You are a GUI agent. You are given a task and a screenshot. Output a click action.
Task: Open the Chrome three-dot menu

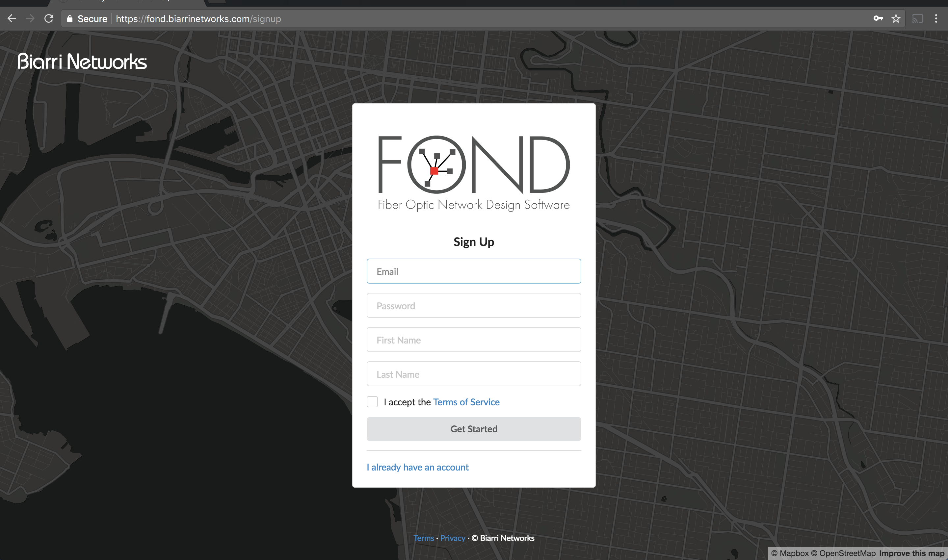(x=936, y=18)
